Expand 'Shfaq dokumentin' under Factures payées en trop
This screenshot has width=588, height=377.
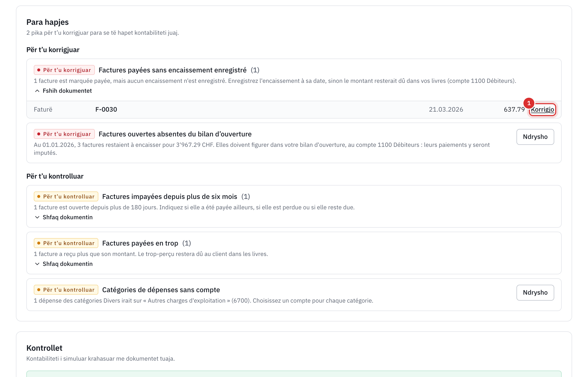point(64,264)
